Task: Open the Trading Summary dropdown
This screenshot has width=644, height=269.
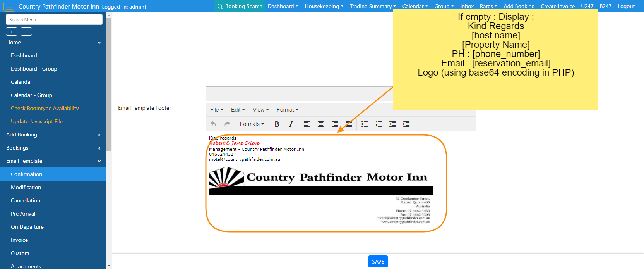Action: tap(373, 6)
